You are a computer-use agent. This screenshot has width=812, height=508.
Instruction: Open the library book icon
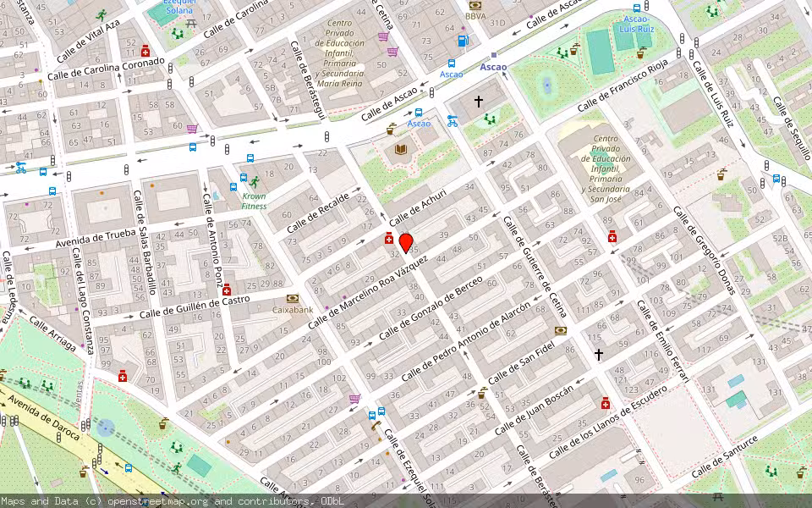pyautogui.click(x=400, y=149)
